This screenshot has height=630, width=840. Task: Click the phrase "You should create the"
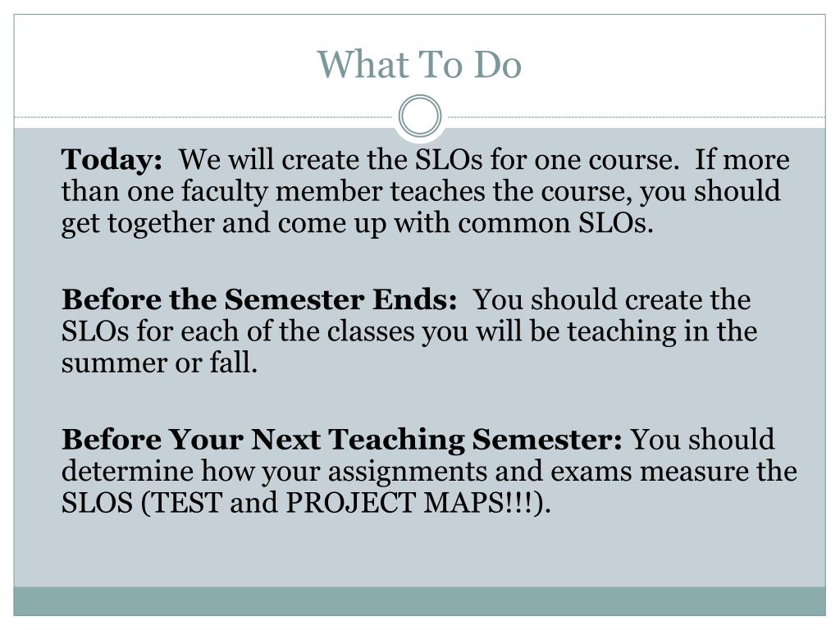point(613,300)
